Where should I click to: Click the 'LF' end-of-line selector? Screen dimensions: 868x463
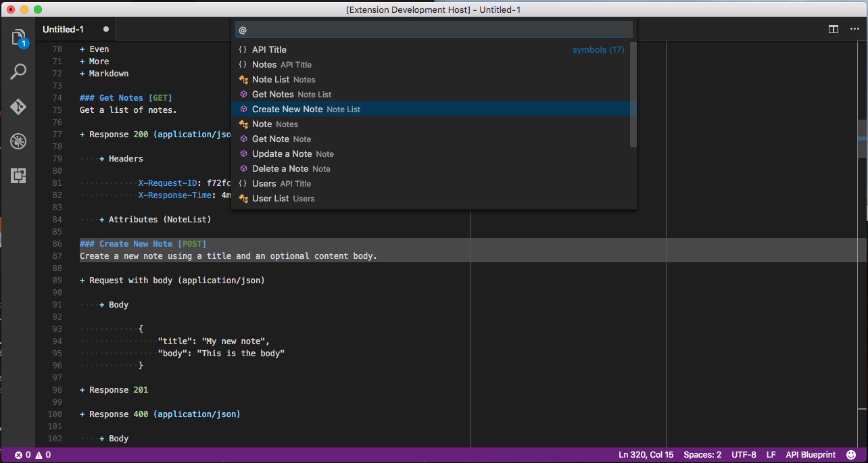[x=771, y=455]
